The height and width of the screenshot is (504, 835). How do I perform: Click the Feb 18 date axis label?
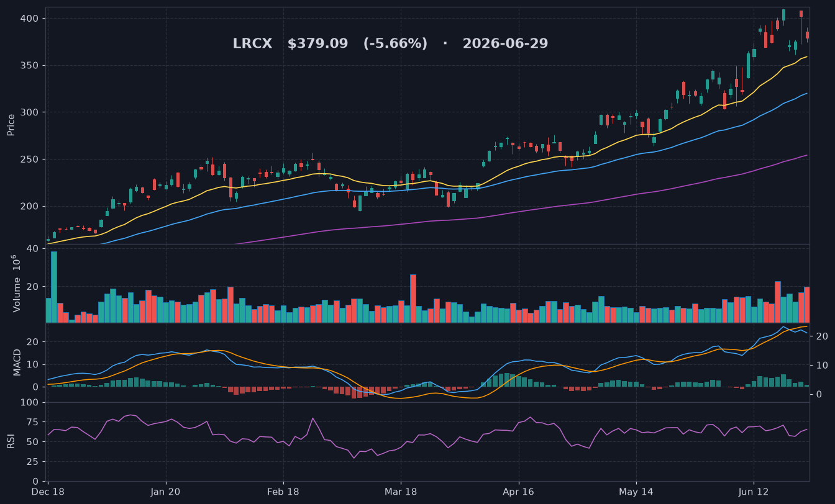pyautogui.click(x=283, y=492)
